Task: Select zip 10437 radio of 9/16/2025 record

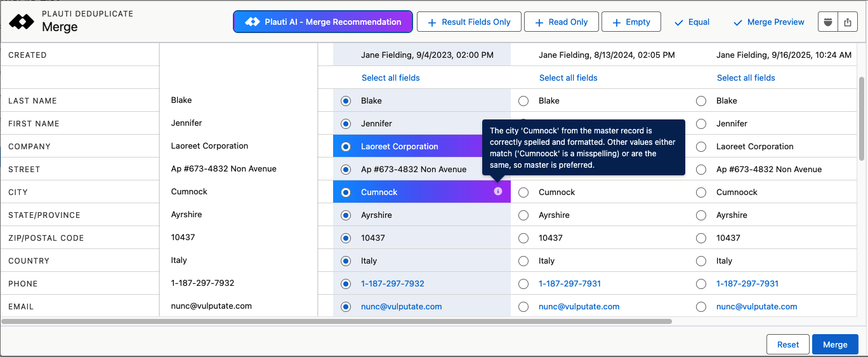Action: (x=701, y=238)
